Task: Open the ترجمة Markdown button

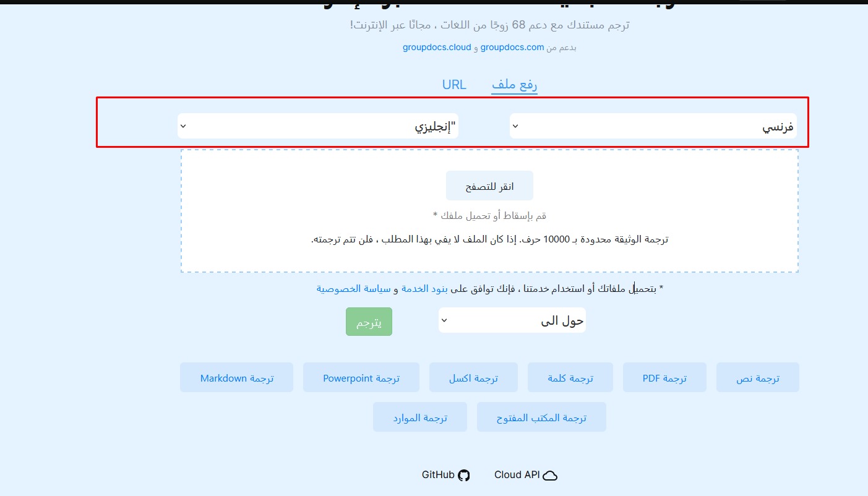Action: 236,378
